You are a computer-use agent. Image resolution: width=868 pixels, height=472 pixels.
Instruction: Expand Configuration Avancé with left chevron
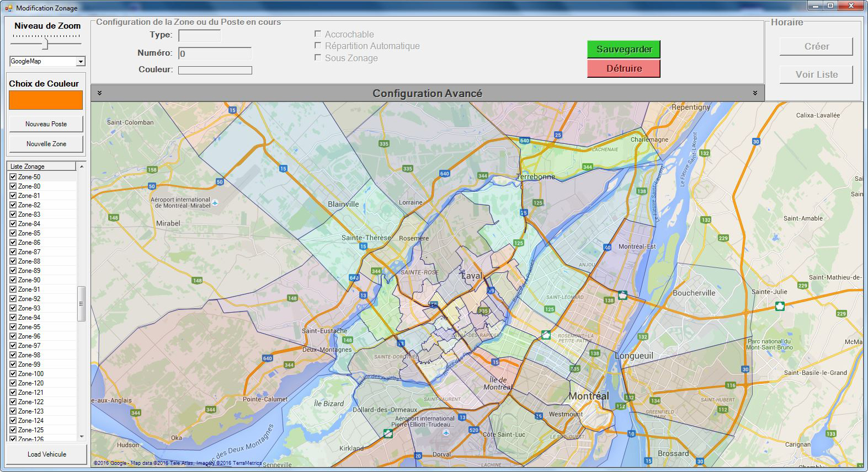coord(99,93)
